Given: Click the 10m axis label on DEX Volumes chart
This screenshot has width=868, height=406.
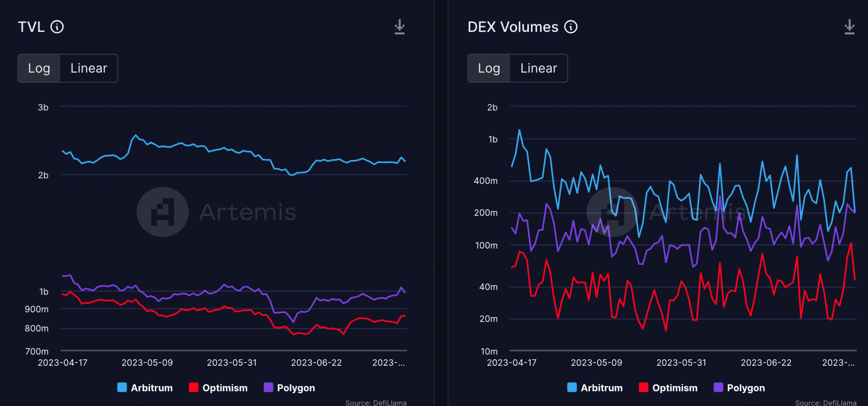Looking at the screenshot, I should coord(489,351).
